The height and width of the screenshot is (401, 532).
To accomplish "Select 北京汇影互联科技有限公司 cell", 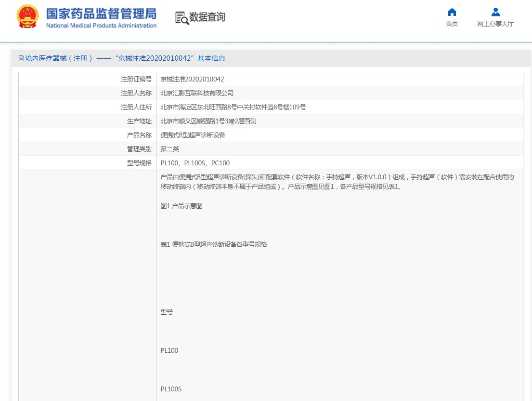I will click(340, 93).
